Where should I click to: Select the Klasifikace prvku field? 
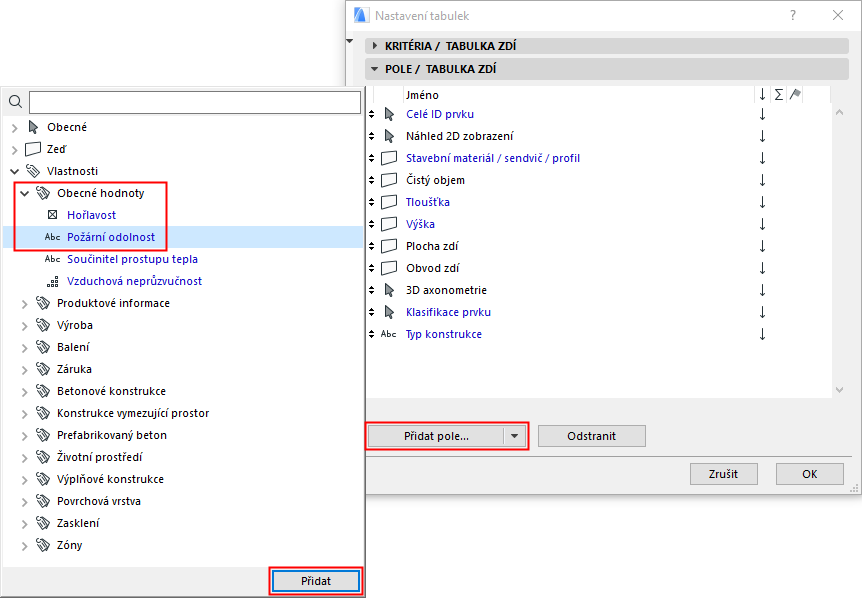click(x=449, y=312)
